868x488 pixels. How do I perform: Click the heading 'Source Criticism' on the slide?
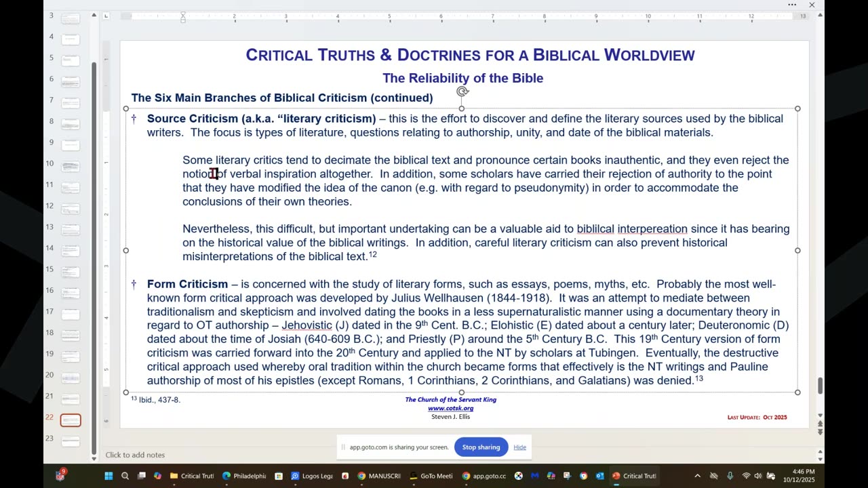point(193,119)
